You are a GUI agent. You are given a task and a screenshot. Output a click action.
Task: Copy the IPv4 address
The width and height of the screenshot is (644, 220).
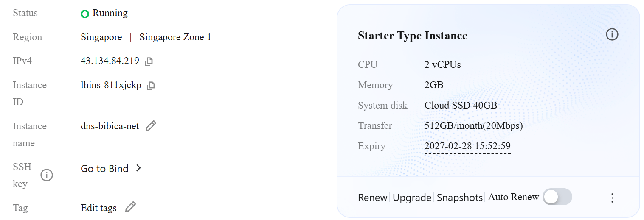click(149, 61)
